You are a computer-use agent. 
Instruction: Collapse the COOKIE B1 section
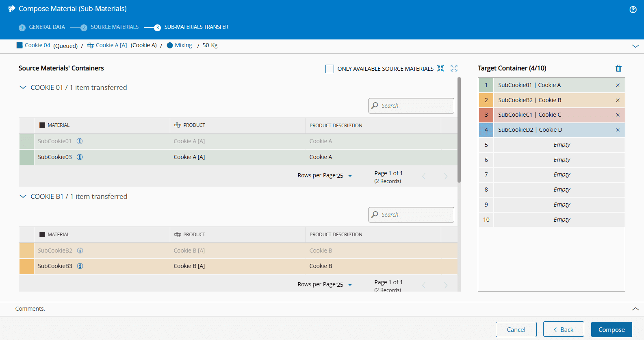click(23, 196)
